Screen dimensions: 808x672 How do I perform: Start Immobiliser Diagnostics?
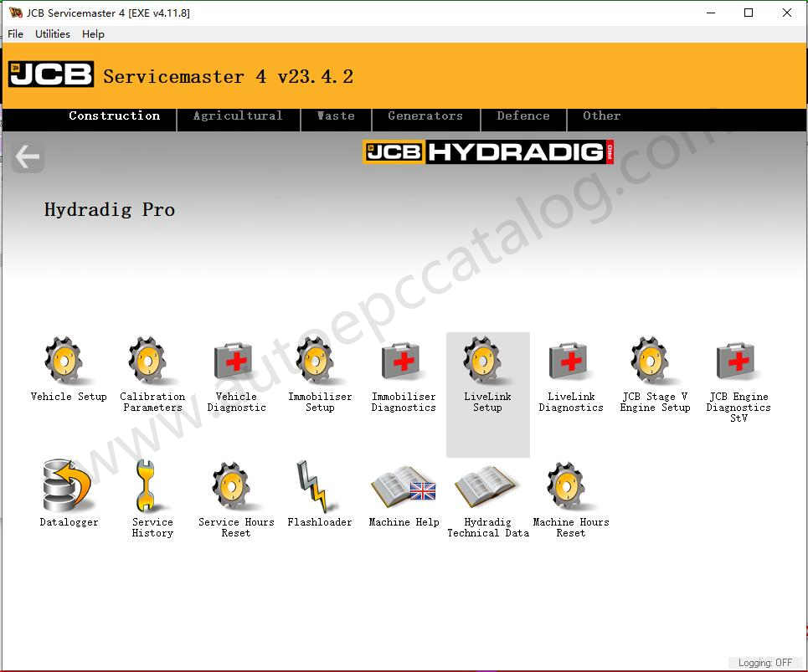click(x=403, y=362)
